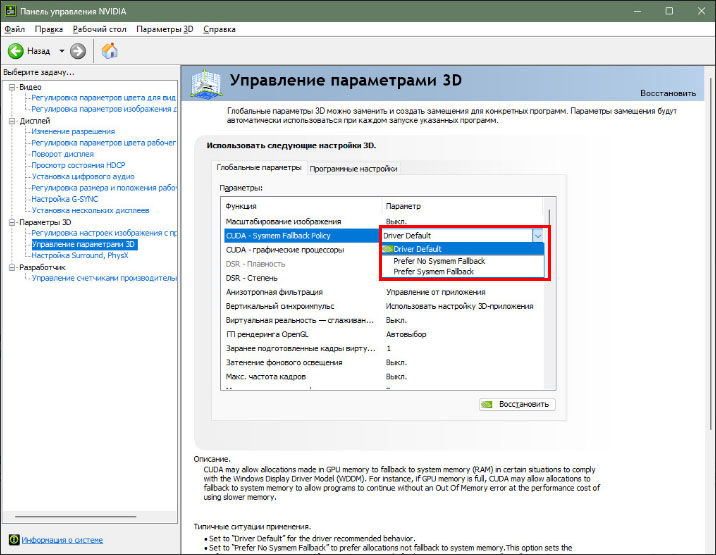716x555 pixels.
Task: Select Анизотропная фильтрация setting row
Action: [x=384, y=292]
